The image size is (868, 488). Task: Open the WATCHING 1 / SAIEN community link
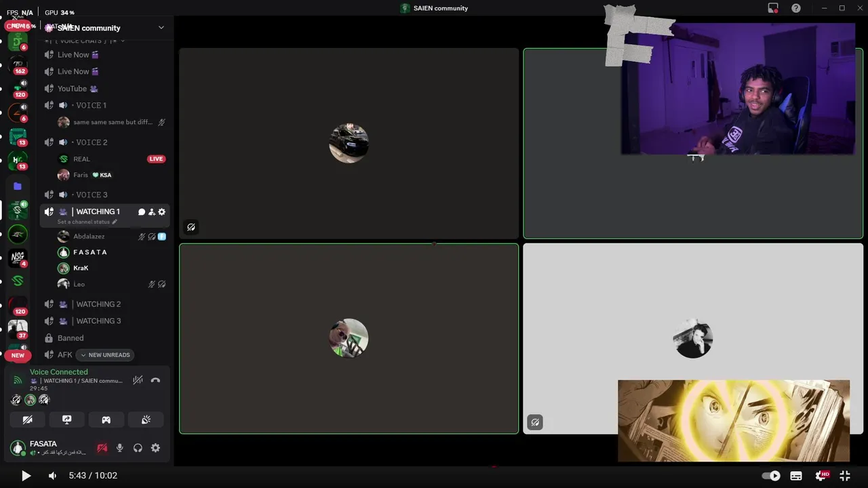[x=77, y=381]
